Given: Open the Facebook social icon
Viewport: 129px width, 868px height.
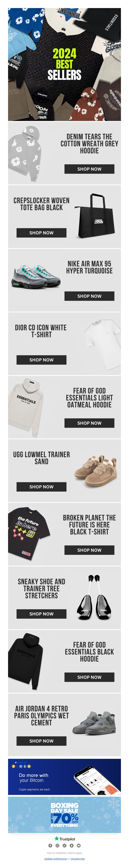Looking at the screenshot, I should click(50, 845).
